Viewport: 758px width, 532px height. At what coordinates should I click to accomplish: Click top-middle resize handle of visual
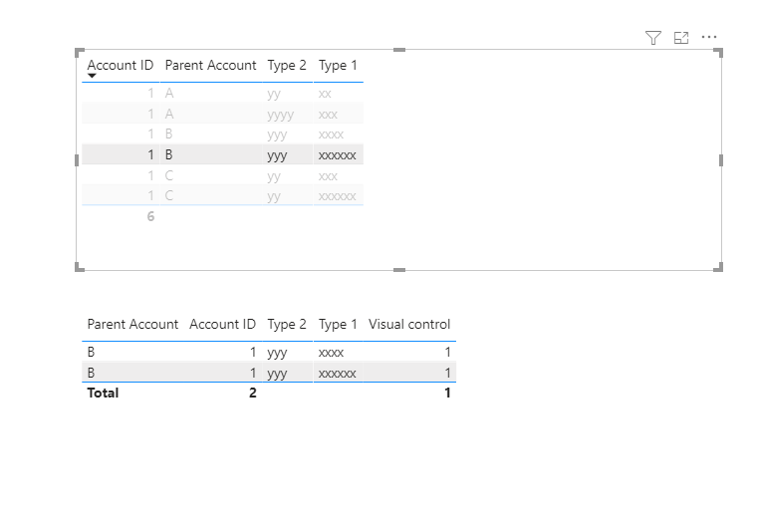(399, 50)
